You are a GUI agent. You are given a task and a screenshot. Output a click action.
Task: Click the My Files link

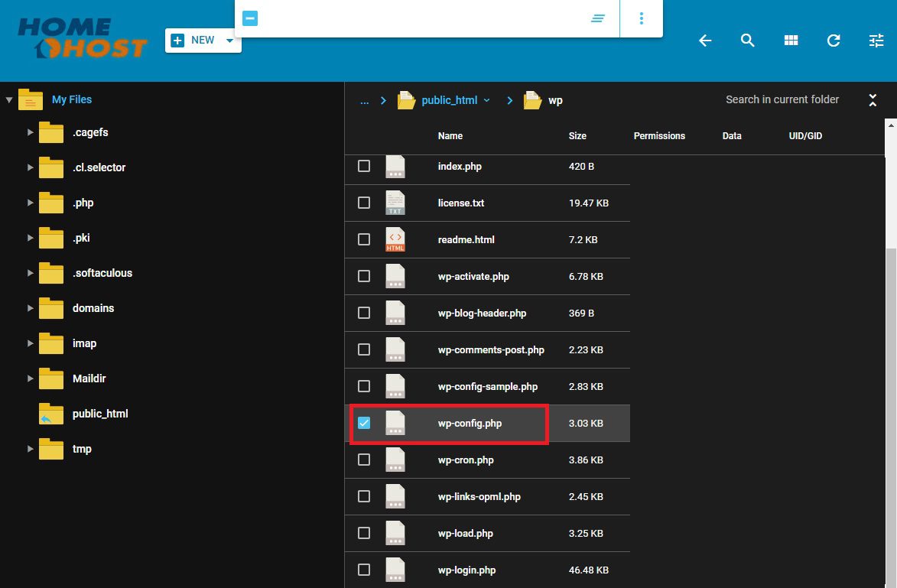tap(72, 99)
